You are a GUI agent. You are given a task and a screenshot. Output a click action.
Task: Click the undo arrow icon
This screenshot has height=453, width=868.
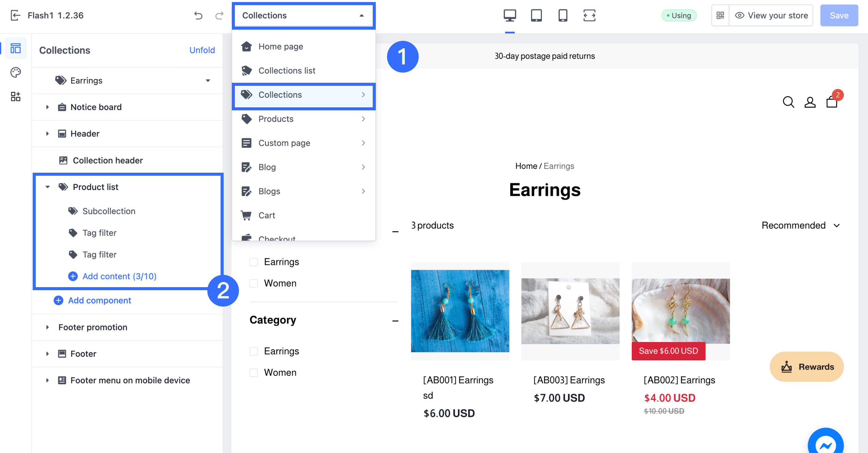point(198,15)
